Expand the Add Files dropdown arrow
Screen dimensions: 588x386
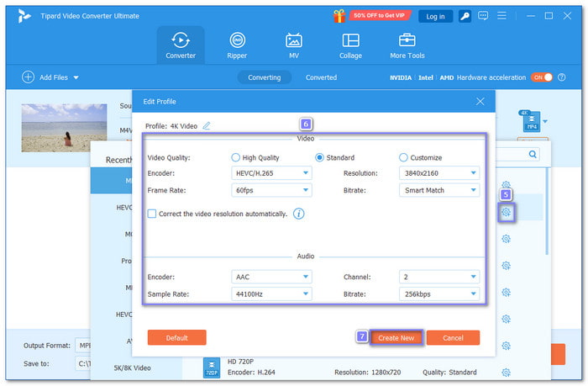(76, 77)
